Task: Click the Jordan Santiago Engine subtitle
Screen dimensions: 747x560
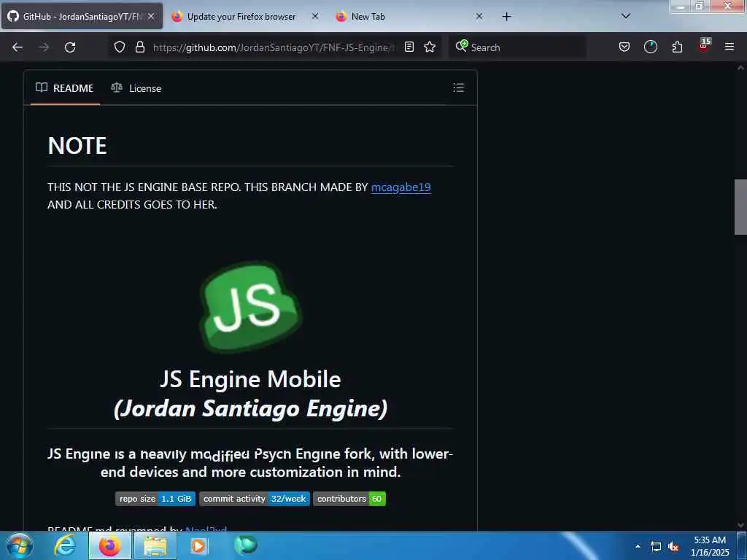Action: [x=251, y=408]
